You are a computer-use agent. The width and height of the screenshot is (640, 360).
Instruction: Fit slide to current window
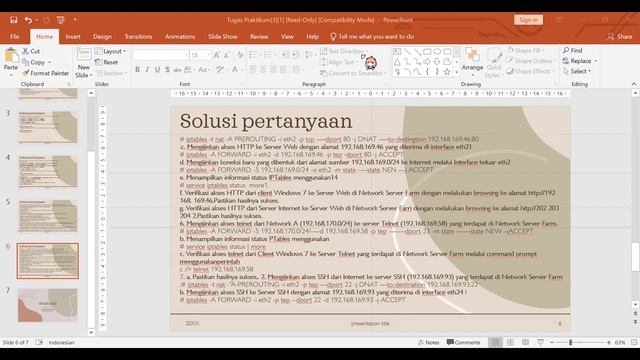(634, 342)
